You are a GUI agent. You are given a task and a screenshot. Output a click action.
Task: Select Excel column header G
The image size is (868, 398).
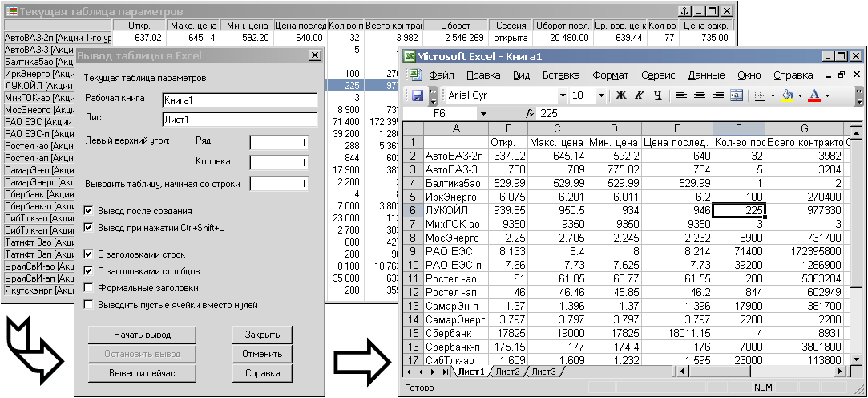(805, 128)
